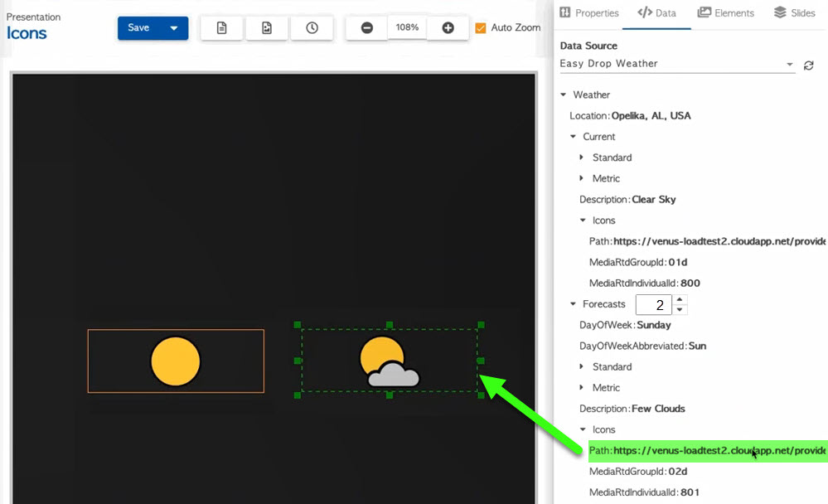This screenshot has height=504, width=828.
Task: Select the partly cloudy icon on canvas
Action: (389, 363)
